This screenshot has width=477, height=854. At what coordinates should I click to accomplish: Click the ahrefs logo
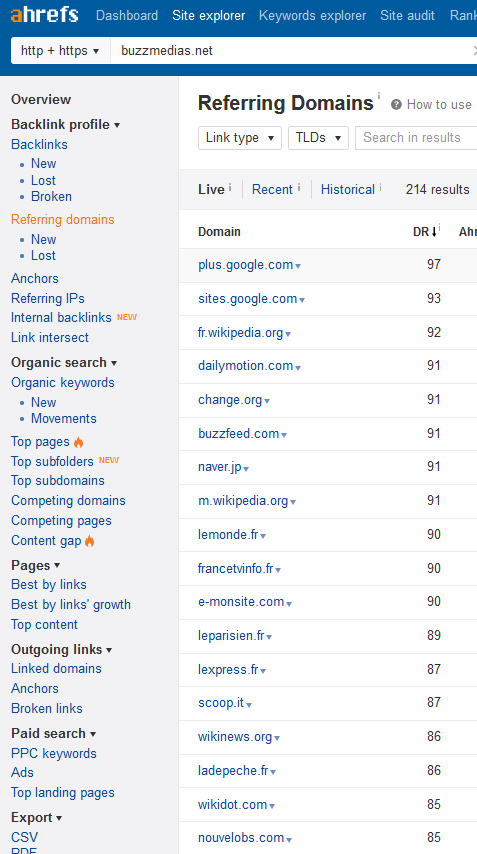click(x=45, y=15)
